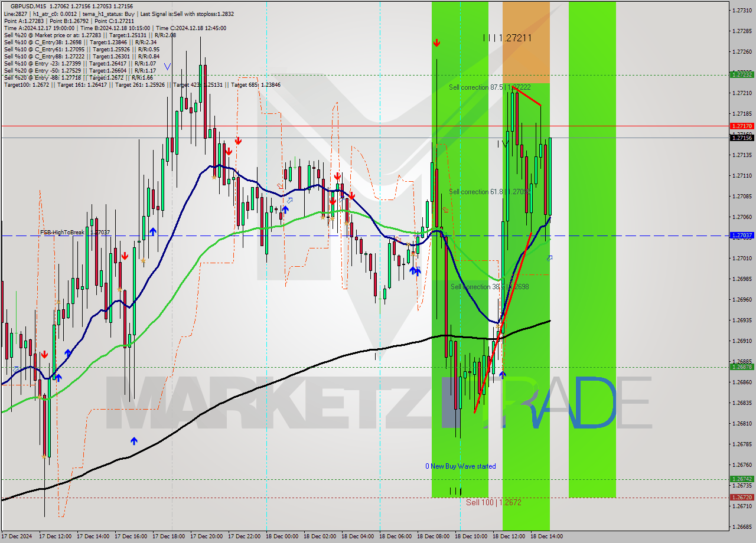The image size is (756, 543).
Task: Click the gold star marker at the 17 Dec 12:00 low
Action: pos(44,456)
